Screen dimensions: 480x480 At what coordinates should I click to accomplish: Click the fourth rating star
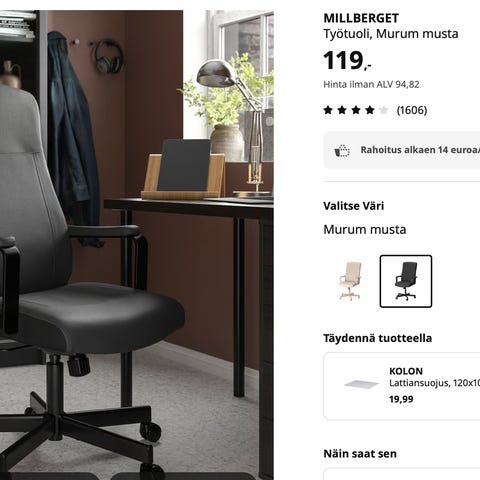point(370,110)
